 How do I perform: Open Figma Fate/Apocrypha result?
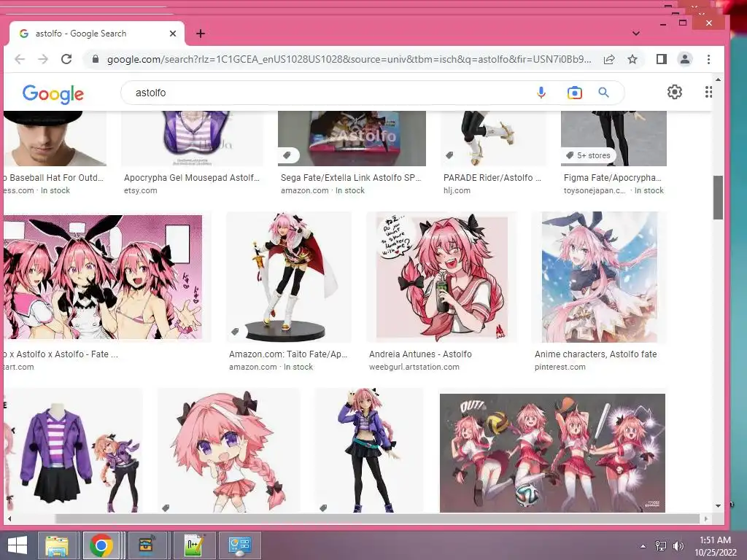(x=613, y=178)
